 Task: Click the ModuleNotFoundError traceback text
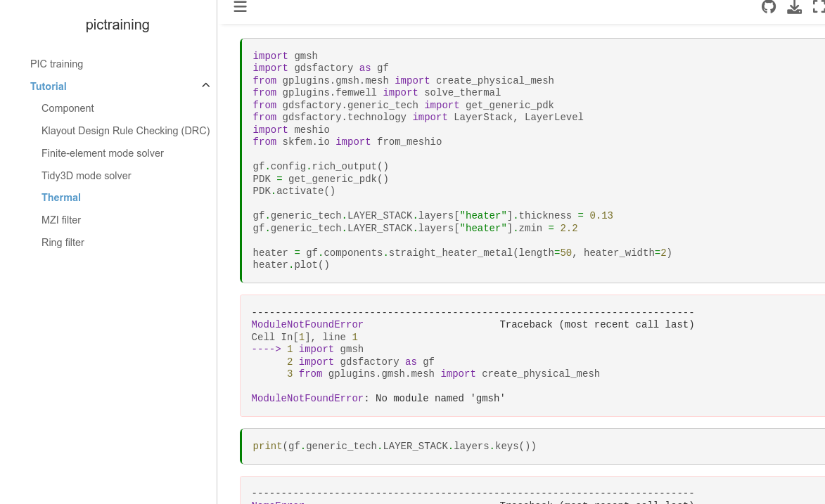click(x=307, y=325)
